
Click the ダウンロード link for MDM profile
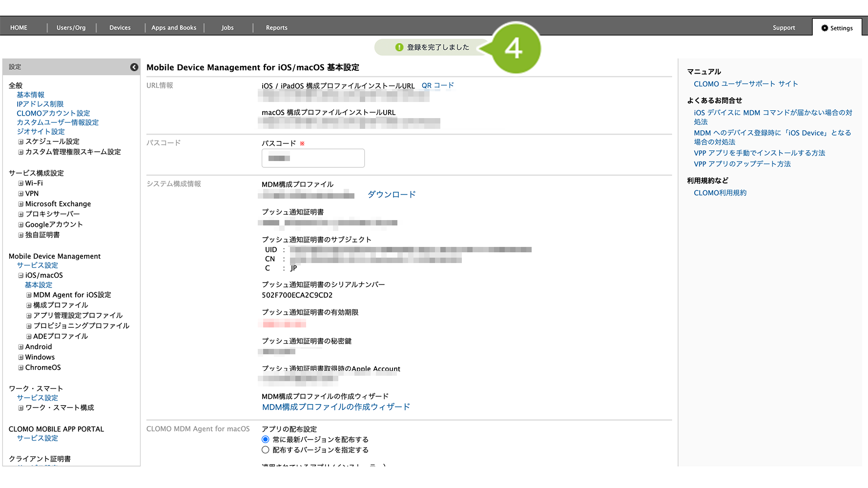coord(392,194)
